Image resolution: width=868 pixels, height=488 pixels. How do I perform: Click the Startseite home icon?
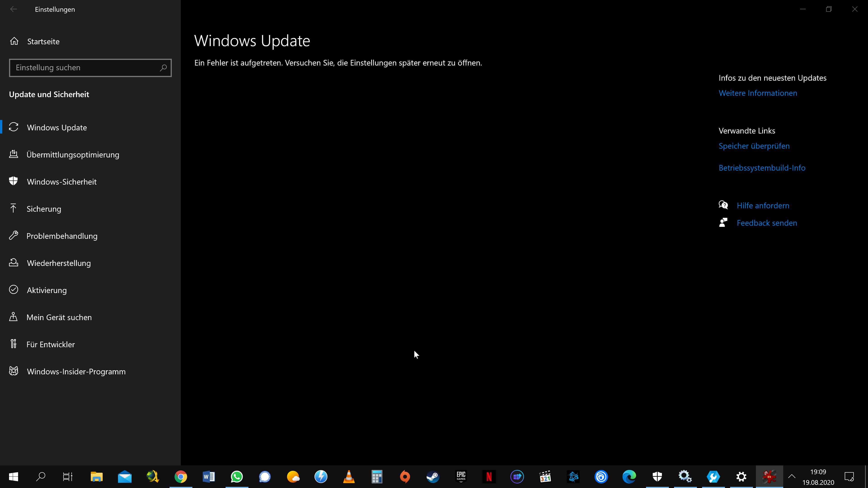14,41
